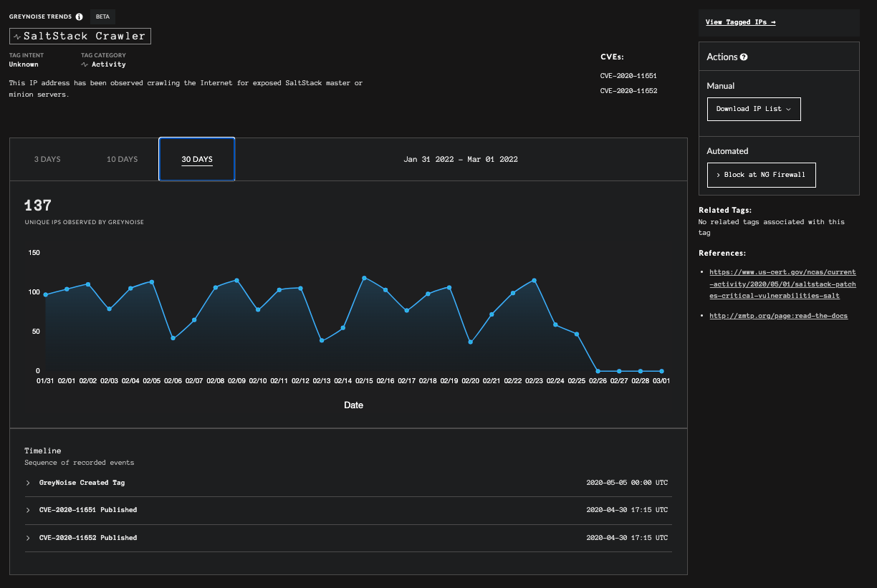The width and height of the screenshot is (877, 588).
Task: Switch to the 3 Days tab
Action: 47,159
